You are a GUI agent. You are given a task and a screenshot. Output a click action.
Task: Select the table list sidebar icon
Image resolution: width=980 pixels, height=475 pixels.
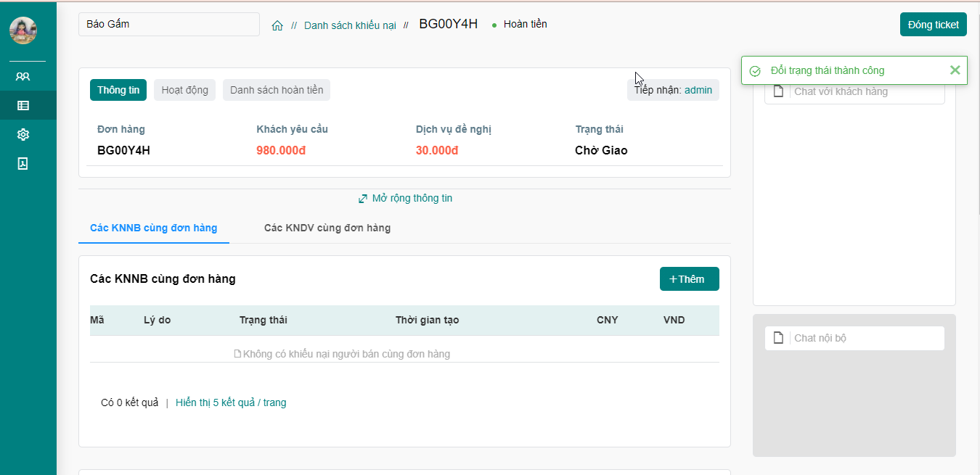click(23, 105)
